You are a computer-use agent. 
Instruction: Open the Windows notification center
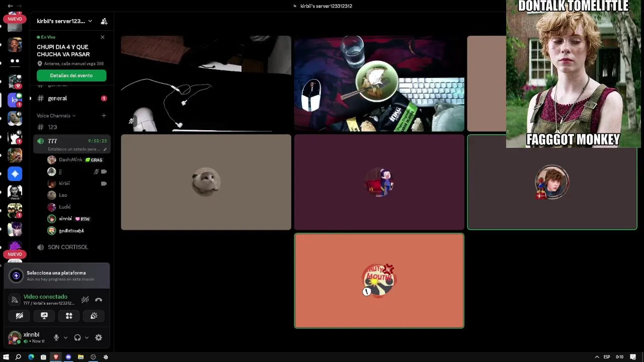coord(633,357)
